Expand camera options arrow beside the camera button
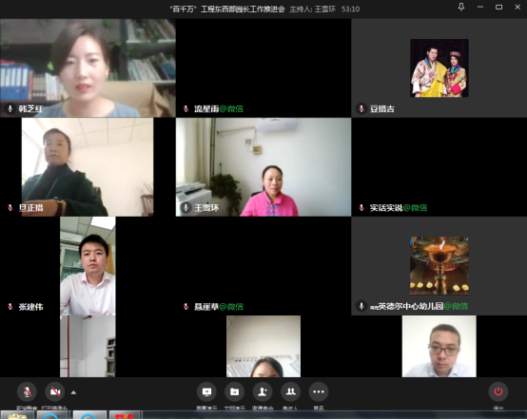 pos(73,392)
